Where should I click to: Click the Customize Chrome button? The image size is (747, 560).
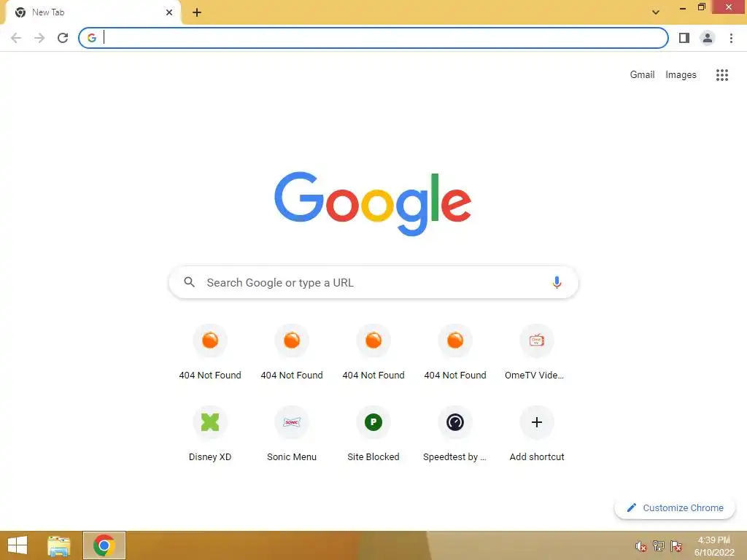(675, 507)
